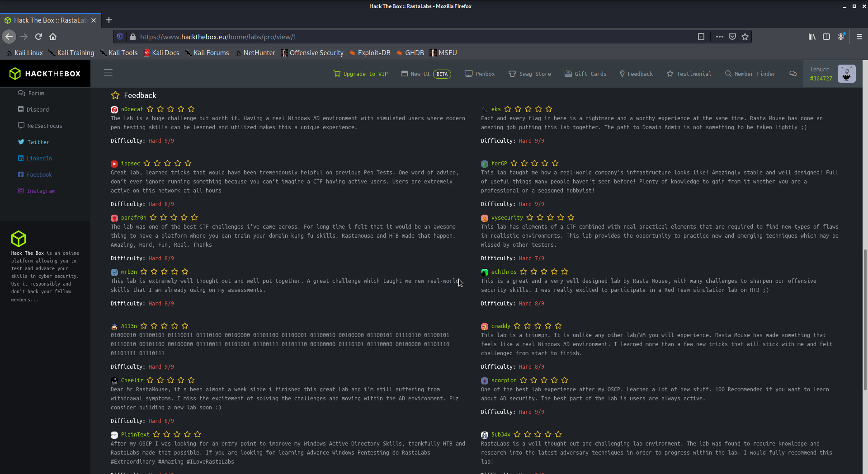868x474 pixels.
Task: Open Feedback in top navigation
Action: pos(636,74)
